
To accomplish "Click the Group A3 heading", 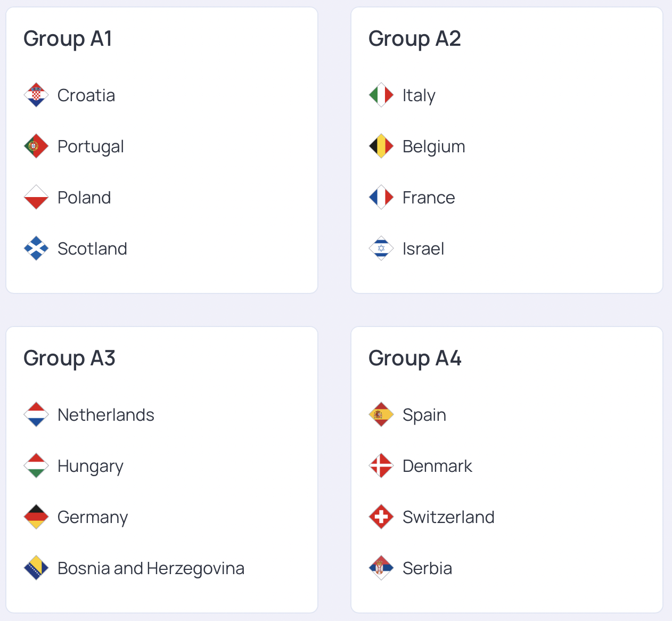I will (69, 358).
